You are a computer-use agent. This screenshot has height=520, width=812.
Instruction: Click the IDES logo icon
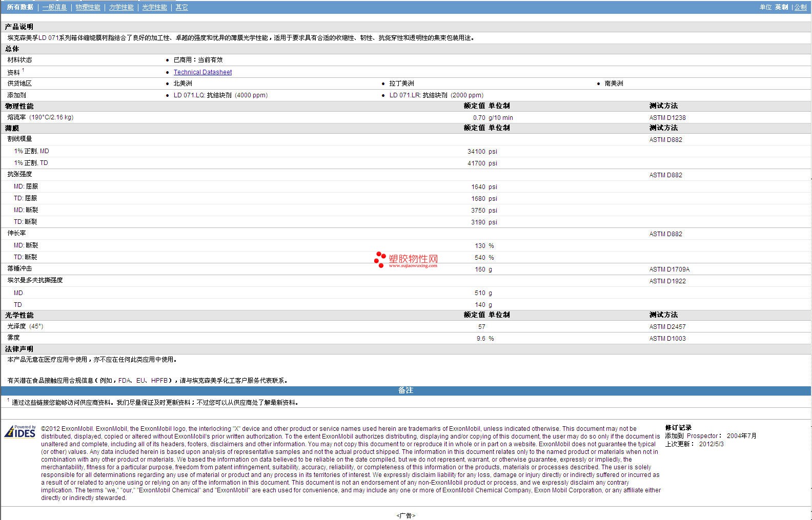click(x=20, y=432)
